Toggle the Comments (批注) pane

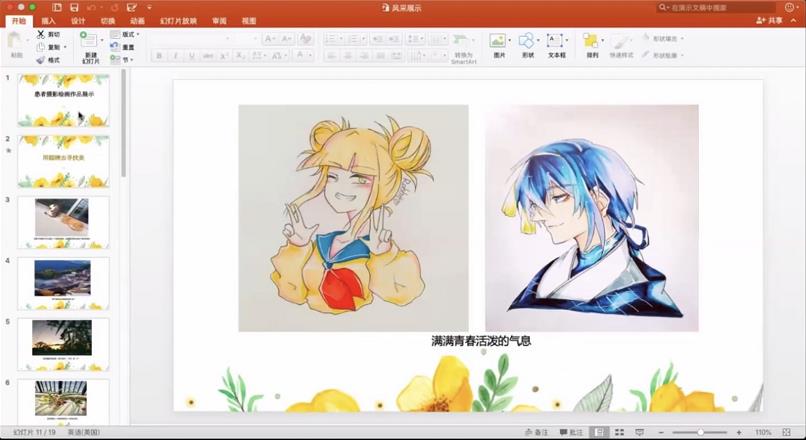coord(570,432)
